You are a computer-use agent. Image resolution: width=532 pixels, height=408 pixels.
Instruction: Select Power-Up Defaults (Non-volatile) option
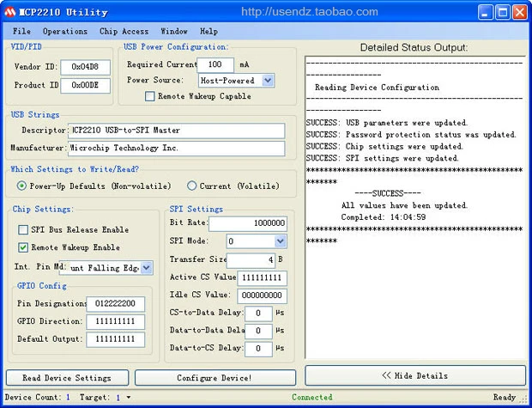pos(22,186)
